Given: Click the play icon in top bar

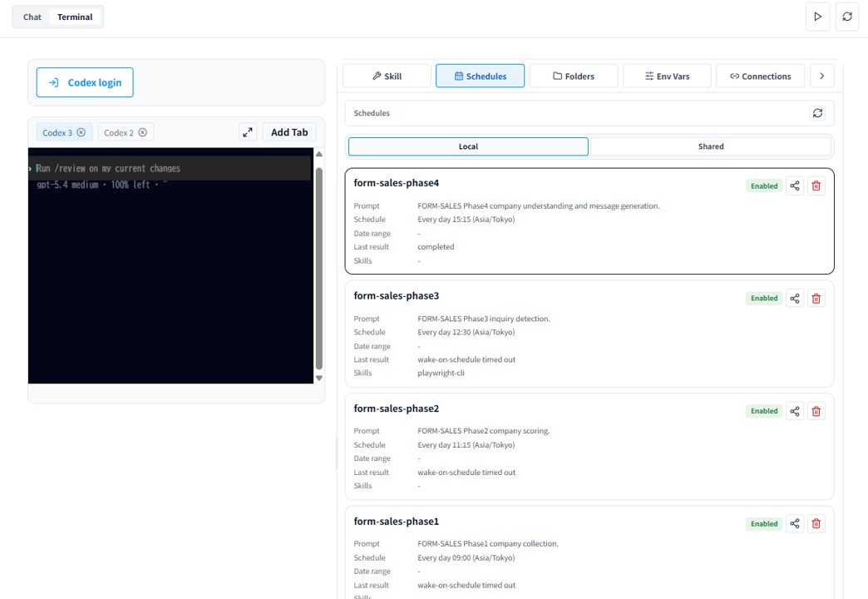Looking at the screenshot, I should click(817, 17).
